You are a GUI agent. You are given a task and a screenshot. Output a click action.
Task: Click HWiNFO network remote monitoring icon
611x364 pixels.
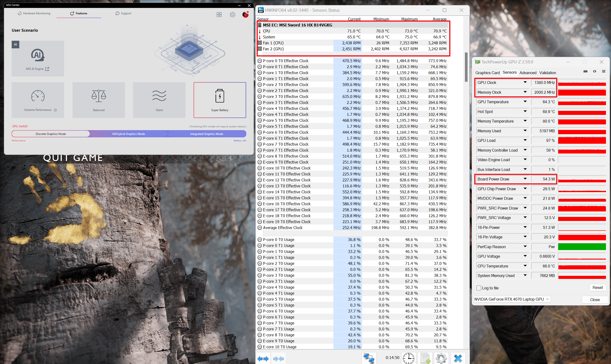click(369, 358)
